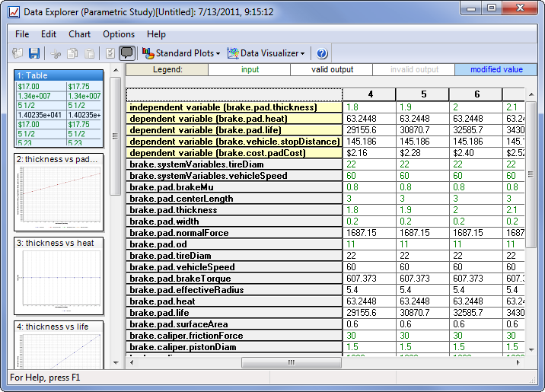
Task: Open the File menu
Action: (22, 34)
